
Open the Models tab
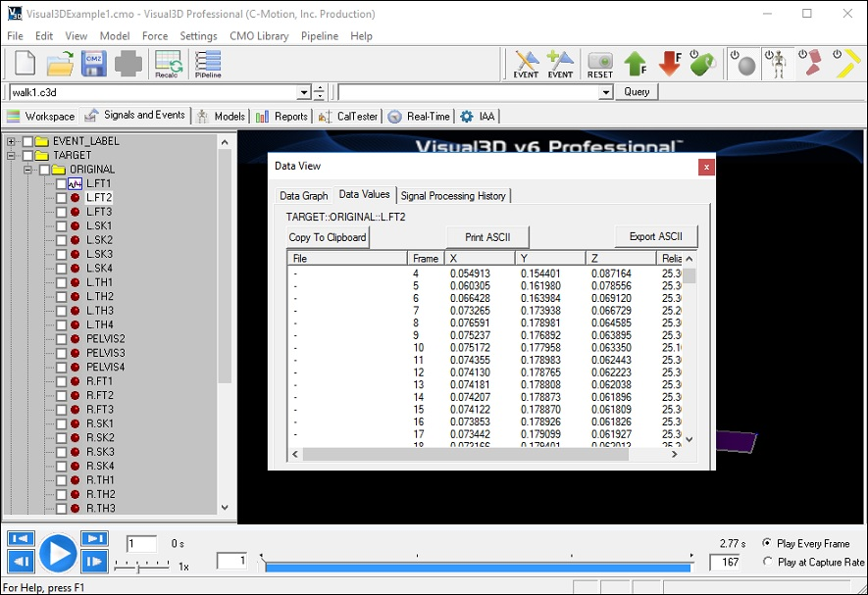[222, 117]
